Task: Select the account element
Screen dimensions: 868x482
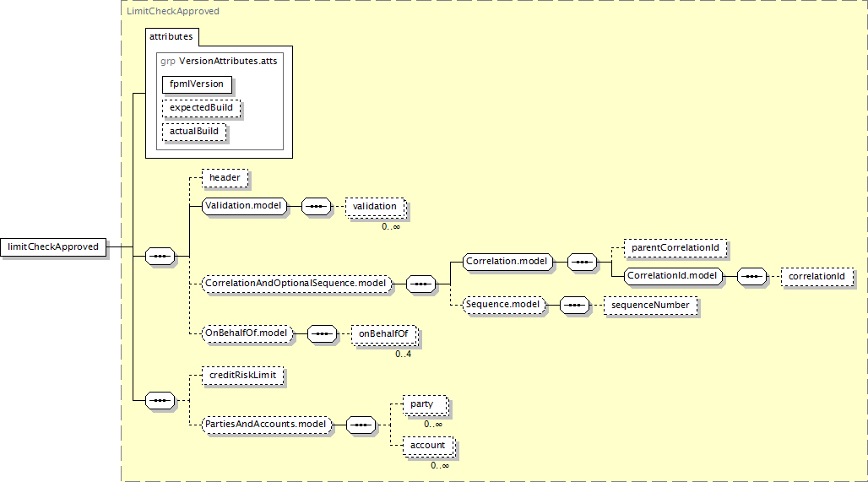Action: [428, 446]
